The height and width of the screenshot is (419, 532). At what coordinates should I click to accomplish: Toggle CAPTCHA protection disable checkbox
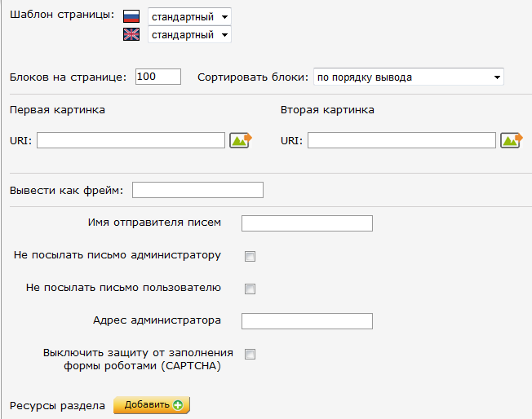250,354
